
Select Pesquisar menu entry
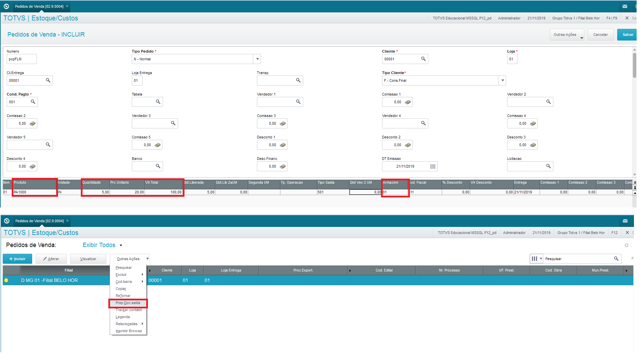coord(124,267)
